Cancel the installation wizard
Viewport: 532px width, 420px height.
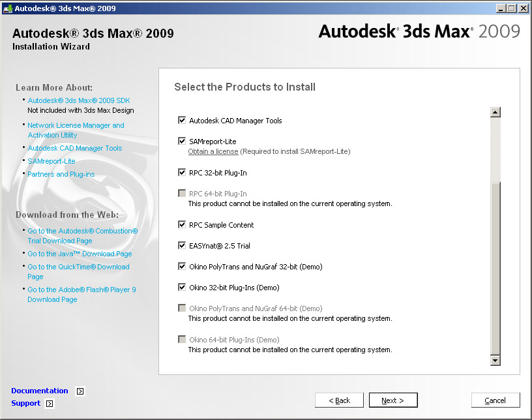point(495,400)
